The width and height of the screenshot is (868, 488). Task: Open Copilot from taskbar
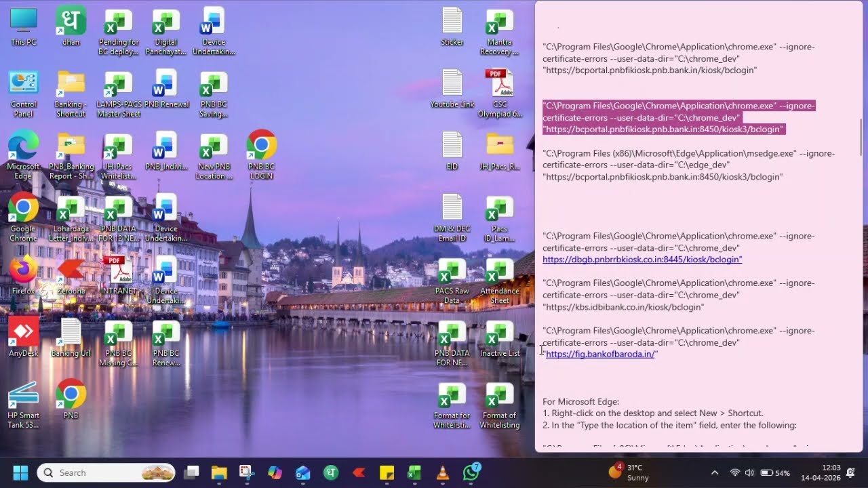pyautogui.click(x=275, y=472)
